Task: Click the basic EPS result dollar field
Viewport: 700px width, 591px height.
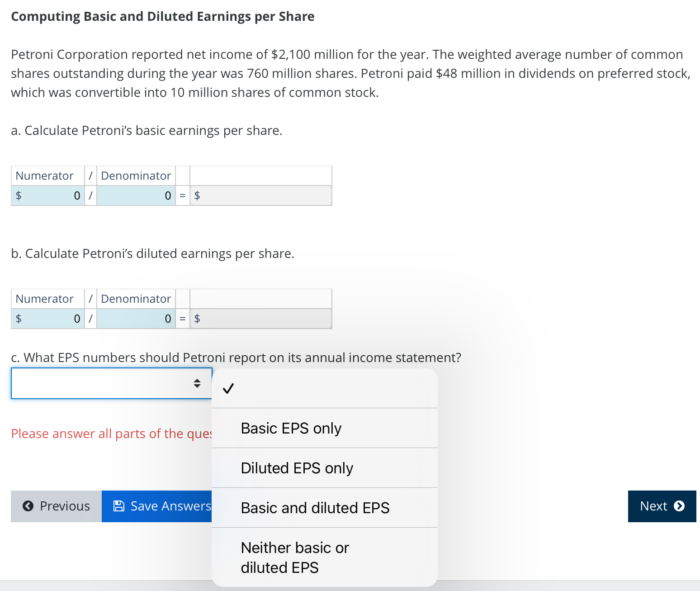Action: click(x=260, y=195)
